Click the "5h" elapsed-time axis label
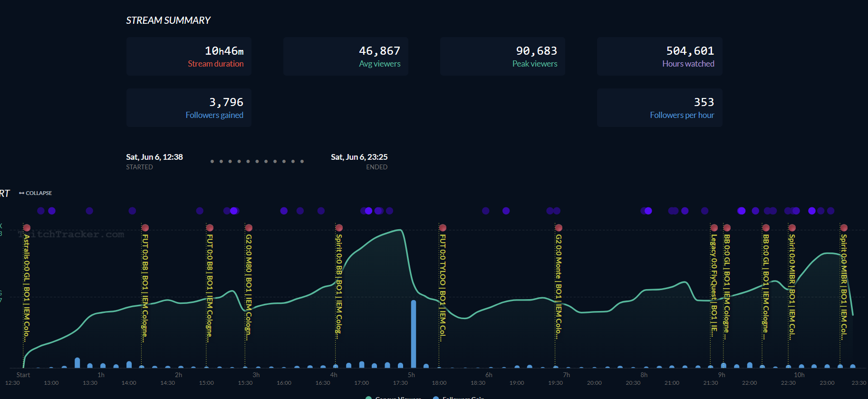This screenshot has width=868, height=399. [411, 375]
